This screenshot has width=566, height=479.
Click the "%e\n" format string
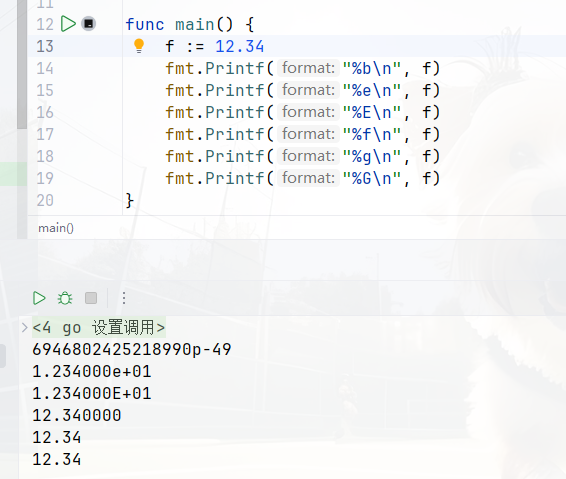coord(371,90)
